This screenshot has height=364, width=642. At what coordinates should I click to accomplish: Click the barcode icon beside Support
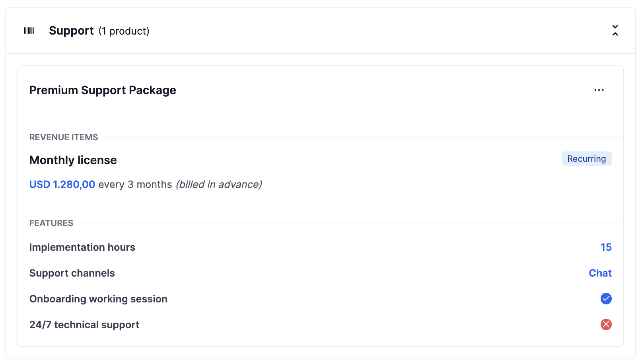29,31
